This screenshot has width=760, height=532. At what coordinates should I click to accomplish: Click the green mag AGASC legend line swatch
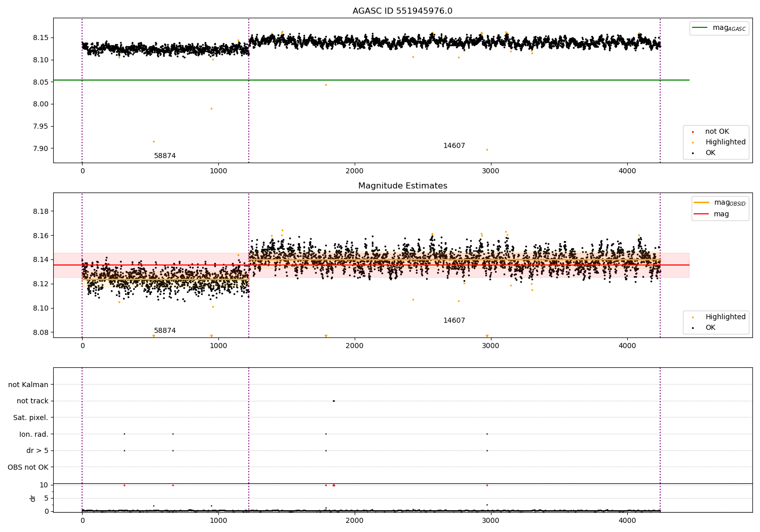coord(700,28)
